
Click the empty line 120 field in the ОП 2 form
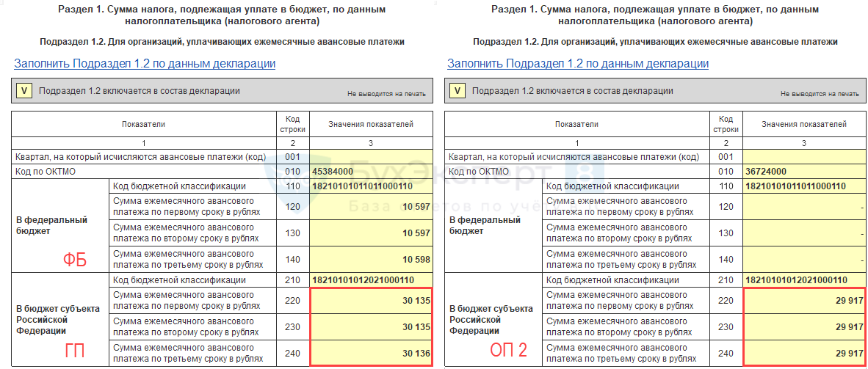[804, 207]
